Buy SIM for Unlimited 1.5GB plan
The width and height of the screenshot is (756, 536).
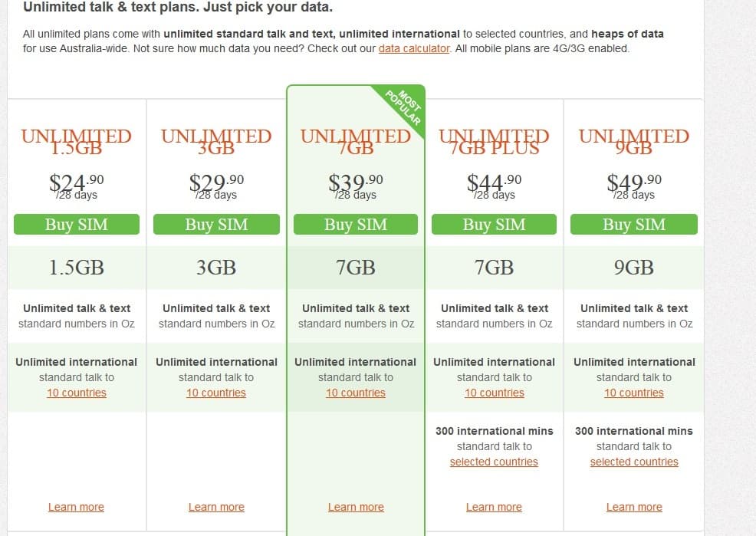tap(77, 225)
